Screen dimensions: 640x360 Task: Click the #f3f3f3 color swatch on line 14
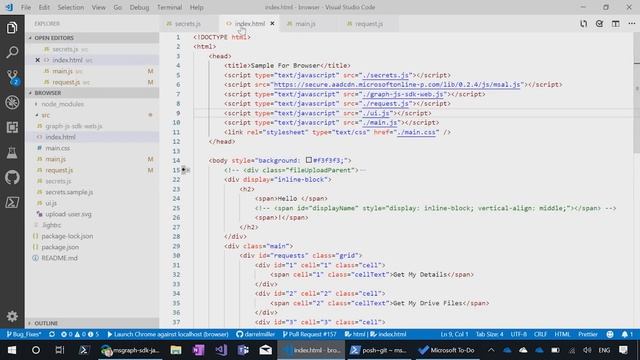309,160
